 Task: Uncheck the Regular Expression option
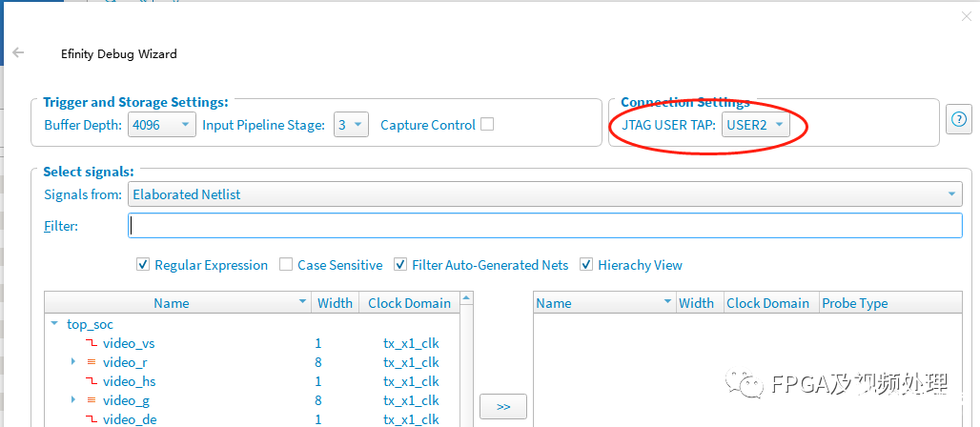click(143, 265)
